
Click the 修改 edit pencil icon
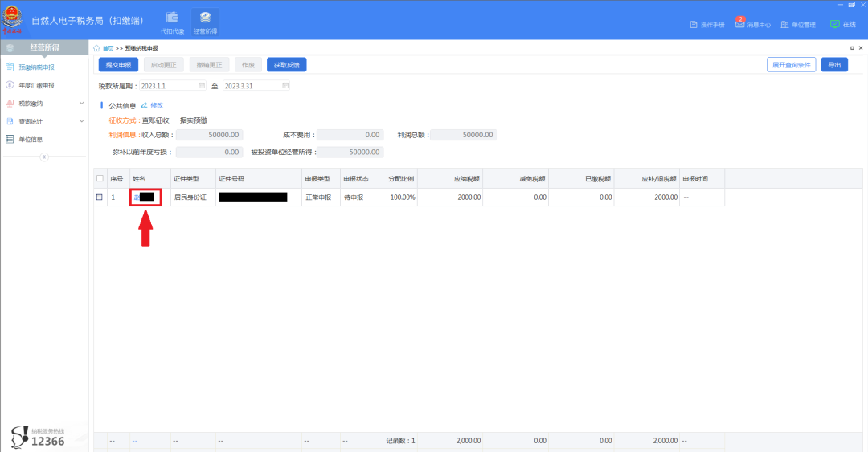coord(144,105)
